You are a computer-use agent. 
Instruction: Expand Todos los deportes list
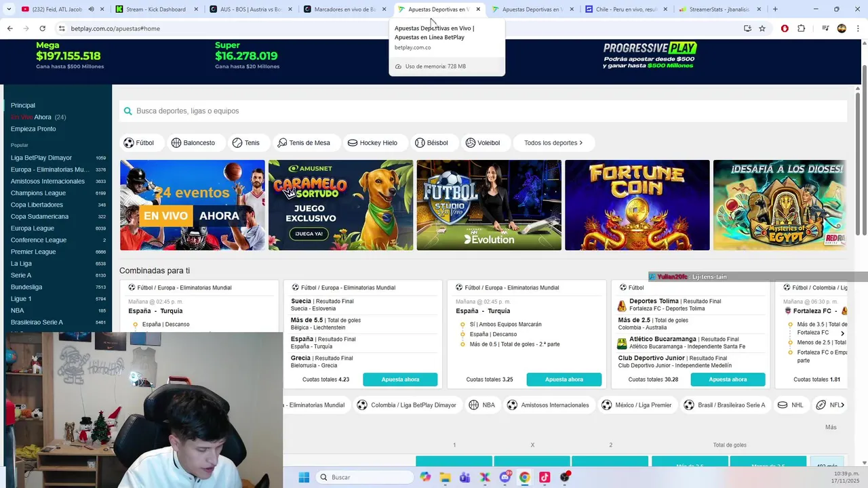click(x=553, y=143)
